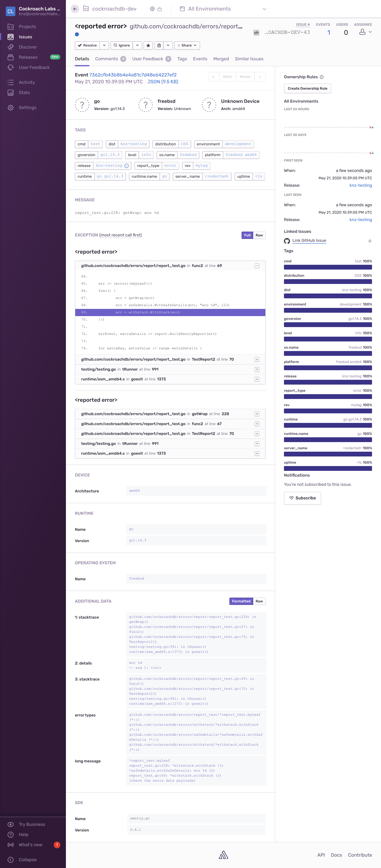Open the Issues sidebar item
381x868 pixels.
click(x=25, y=37)
